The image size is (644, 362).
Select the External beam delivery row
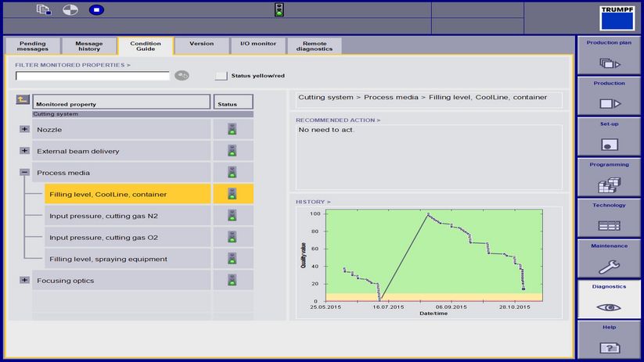[x=121, y=151]
